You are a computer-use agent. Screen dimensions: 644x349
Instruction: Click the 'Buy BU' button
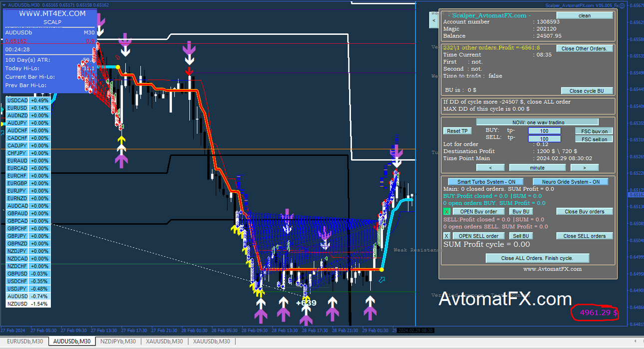coord(521,212)
